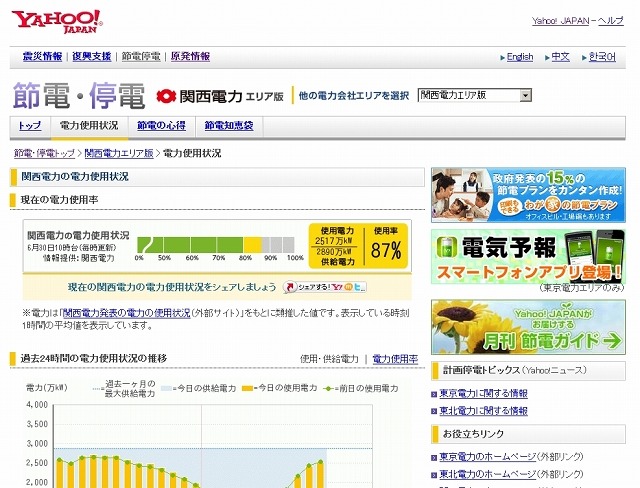Click the 前日の使用電力 legend marker
Viewport: 640px width, 488px height.
point(329,388)
